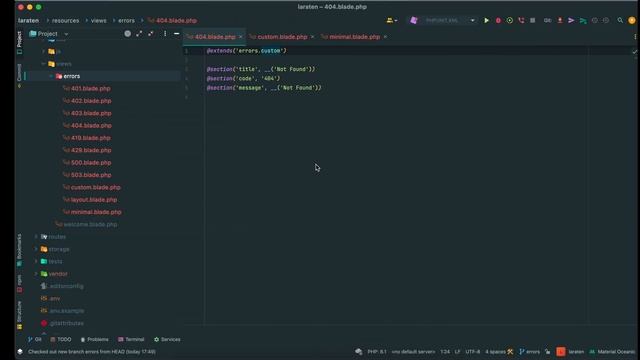Open the Project view dropdown arrow
Image resolution: width=640 pixels, height=360 pixels.
(66, 34)
